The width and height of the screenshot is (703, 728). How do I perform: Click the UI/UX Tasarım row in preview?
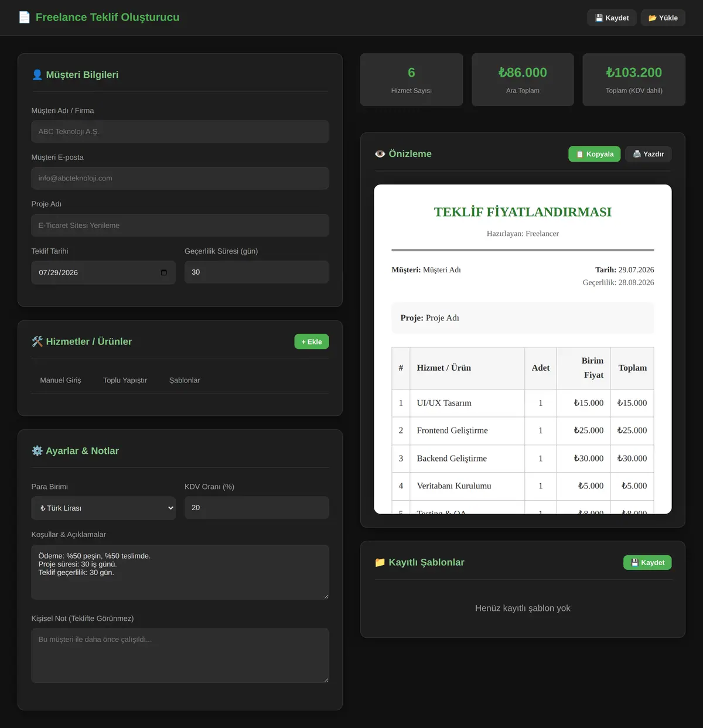(523, 403)
